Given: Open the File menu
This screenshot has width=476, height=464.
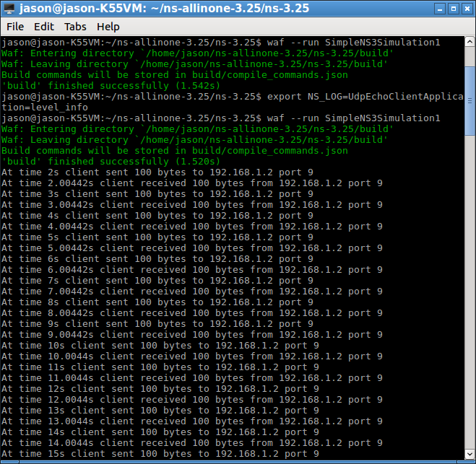Looking at the screenshot, I should [15, 27].
